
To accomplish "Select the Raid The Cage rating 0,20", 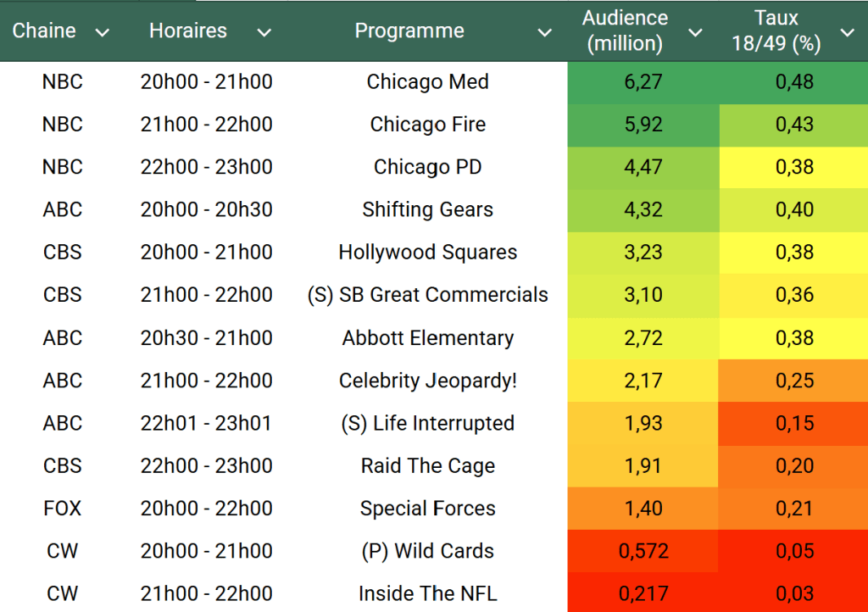I will [x=794, y=466].
